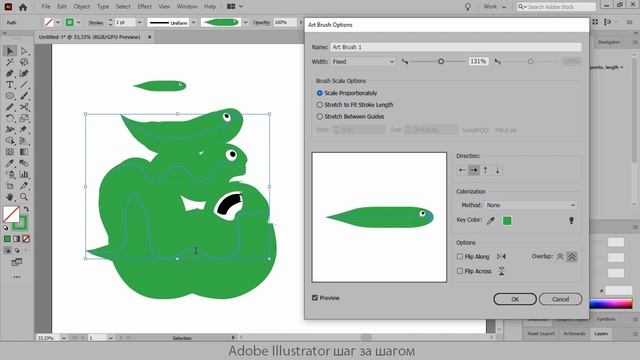Pick the Blend tool
The width and height of the screenshot is (640, 360).
point(24,163)
